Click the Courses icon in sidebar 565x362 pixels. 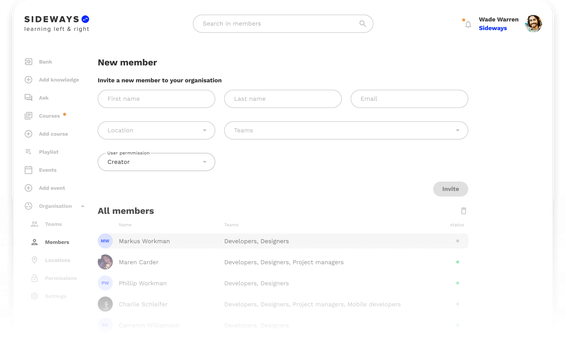(28, 116)
